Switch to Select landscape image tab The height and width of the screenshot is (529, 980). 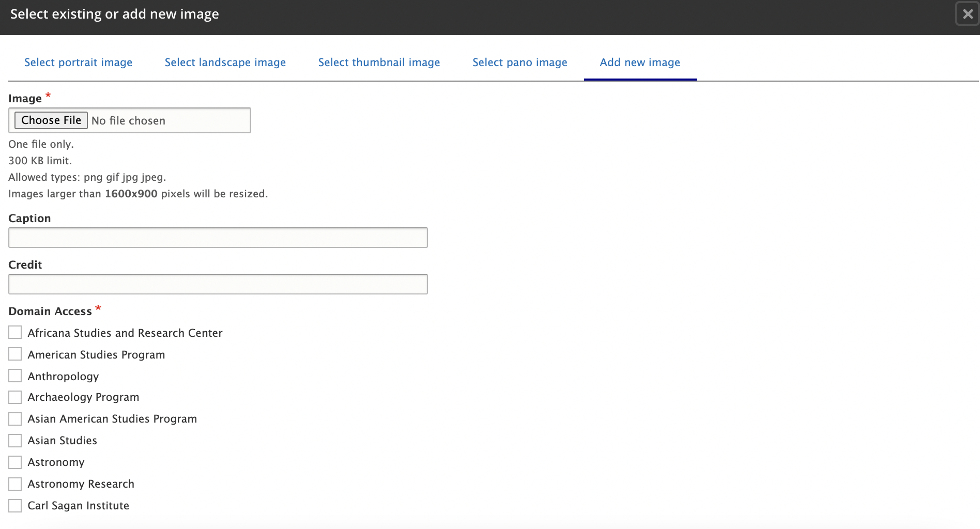click(x=225, y=63)
